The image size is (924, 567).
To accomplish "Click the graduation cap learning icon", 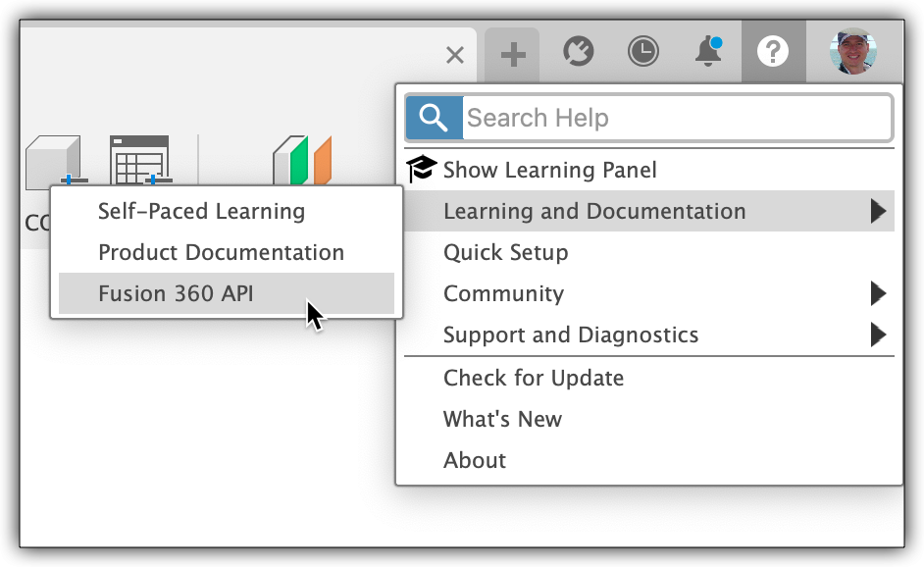I will (421, 169).
